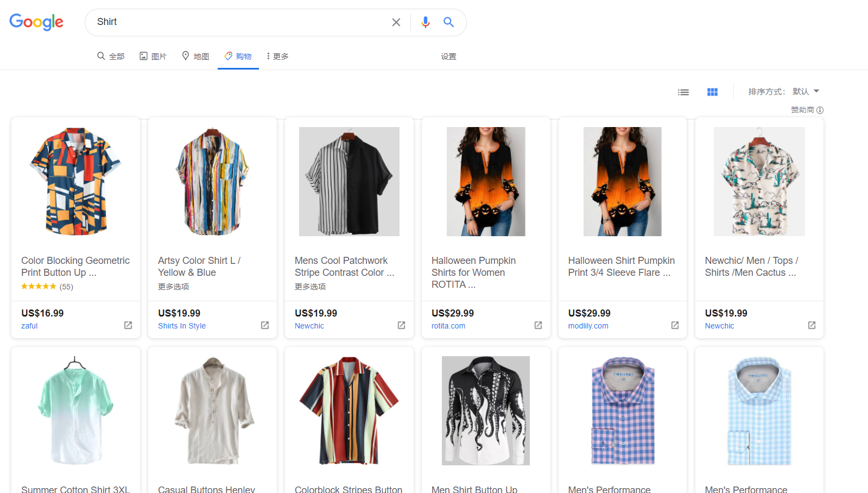Open octopus print button up shirt image
The image size is (868, 493).
coord(486,411)
